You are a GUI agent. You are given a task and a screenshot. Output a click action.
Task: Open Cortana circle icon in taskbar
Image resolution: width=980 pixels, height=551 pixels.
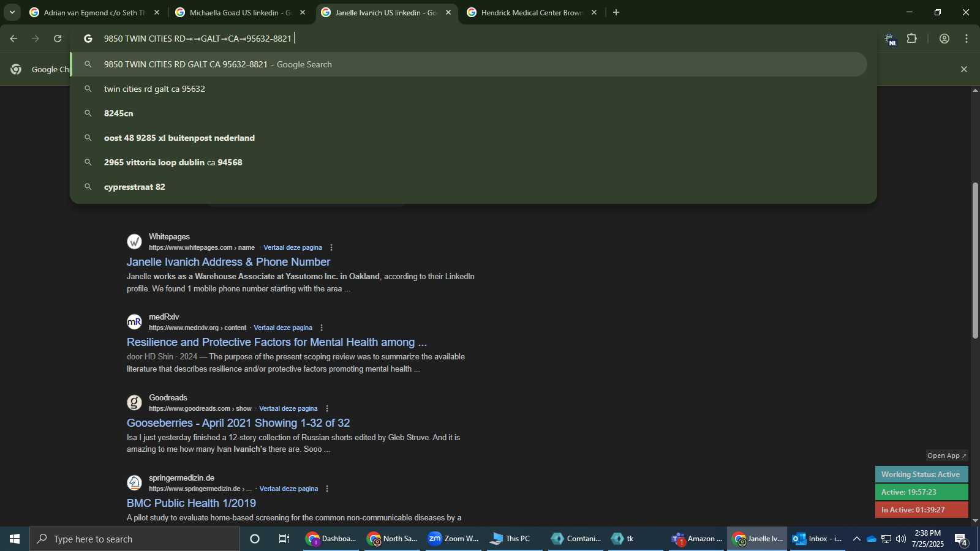click(x=255, y=539)
